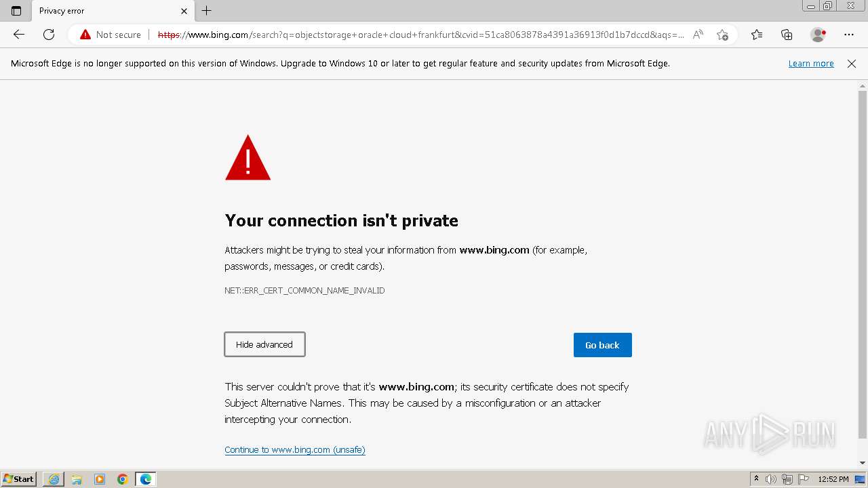The height and width of the screenshot is (488, 868).
Task: Click the Go back button
Action: pyautogui.click(x=602, y=345)
